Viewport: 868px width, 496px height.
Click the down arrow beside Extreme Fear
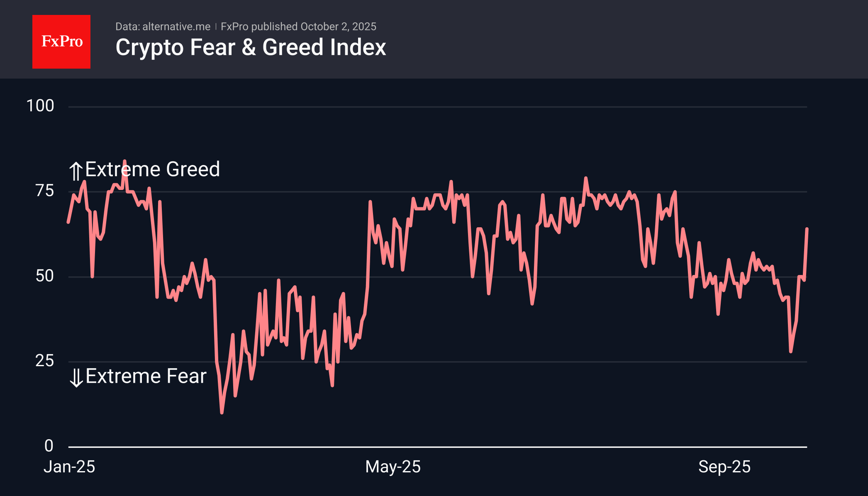click(76, 377)
